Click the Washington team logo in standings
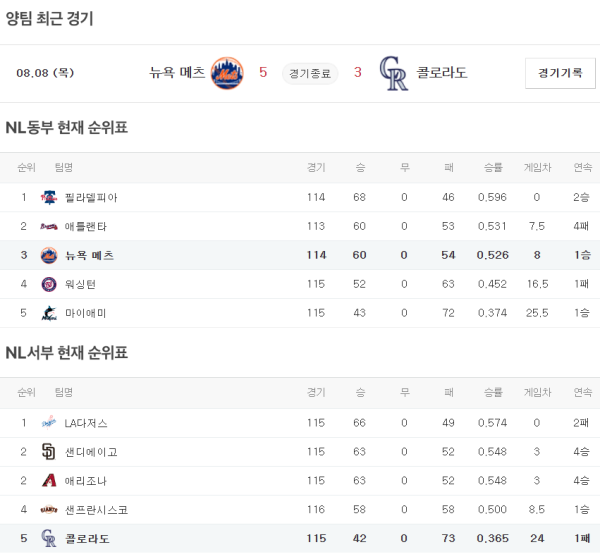Image resolution: width=600 pixels, height=559 pixels. [48, 284]
